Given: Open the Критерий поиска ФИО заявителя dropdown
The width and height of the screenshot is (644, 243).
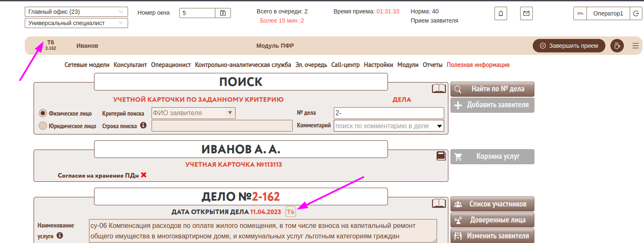Looking at the screenshot, I should [x=194, y=113].
